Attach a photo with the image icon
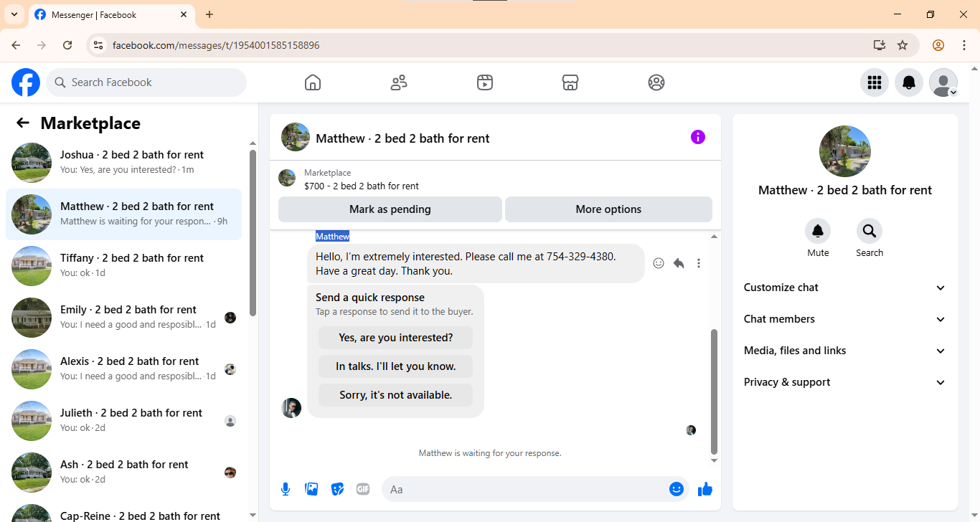The height and width of the screenshot is (522, 980). (311, 489)
